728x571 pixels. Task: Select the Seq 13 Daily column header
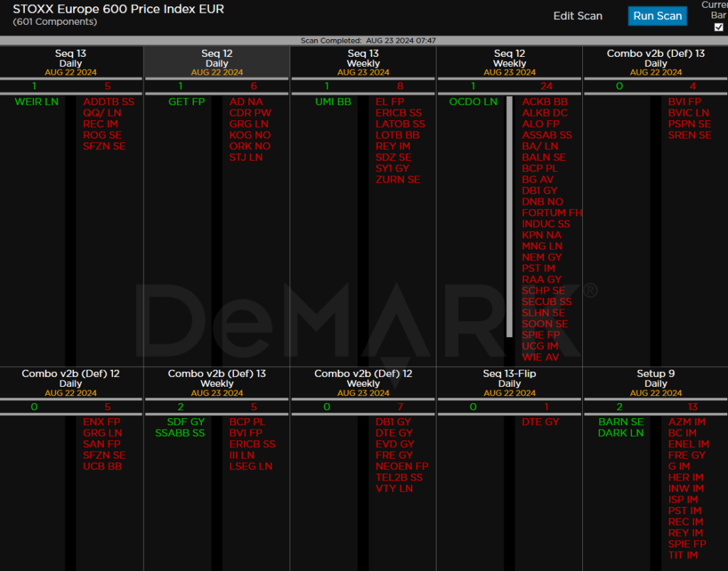click(x=70, y=63)
